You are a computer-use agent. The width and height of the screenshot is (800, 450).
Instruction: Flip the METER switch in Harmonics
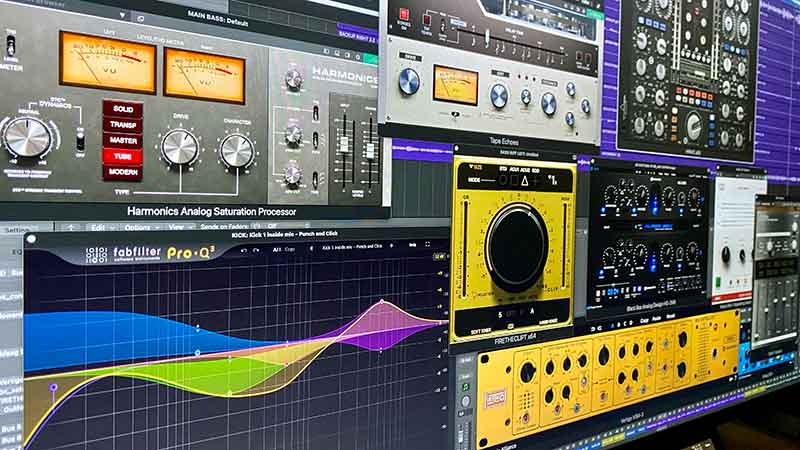pyautogui.click(x=10, y=46)
